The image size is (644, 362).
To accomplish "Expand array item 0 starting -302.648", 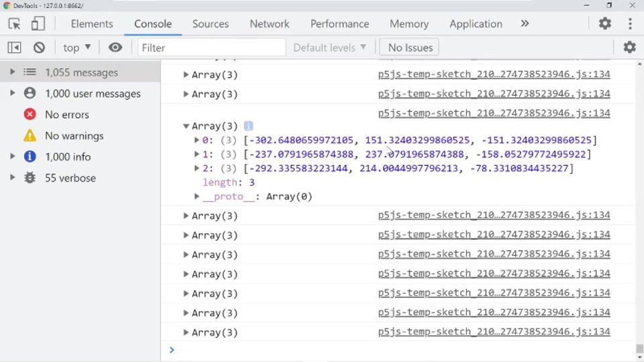I will tap(197, 140).
